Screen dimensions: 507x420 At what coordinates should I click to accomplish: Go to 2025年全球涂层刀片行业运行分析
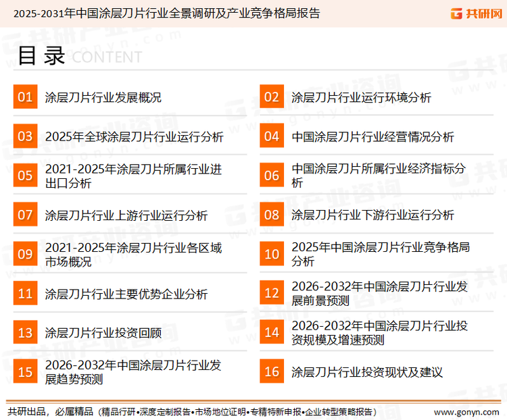coord(134,137)
